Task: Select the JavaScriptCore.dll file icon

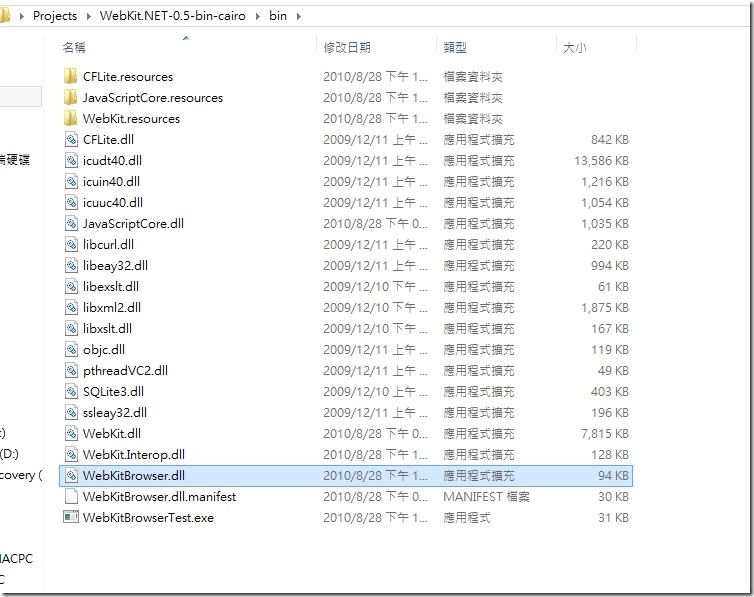Action: pyautogui.click(x=71, y=224)
